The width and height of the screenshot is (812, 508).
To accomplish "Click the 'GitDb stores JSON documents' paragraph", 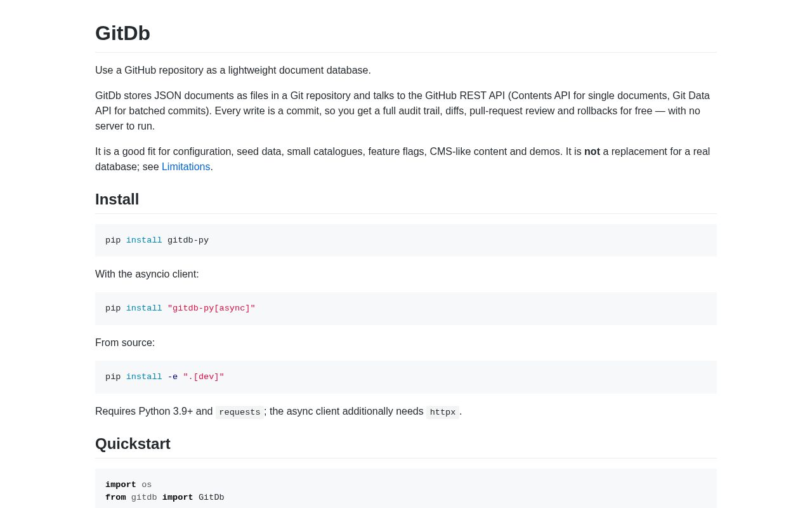I will click(x=406, y=111).
